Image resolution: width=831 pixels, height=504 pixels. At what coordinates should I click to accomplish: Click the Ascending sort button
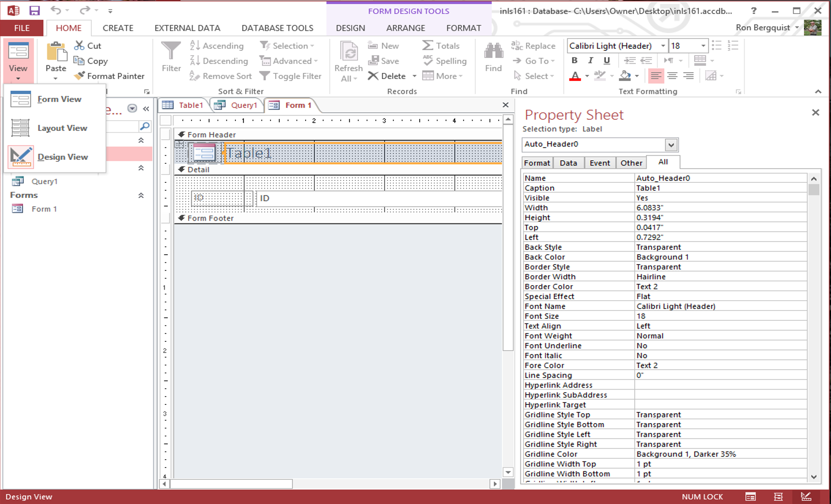217,45
